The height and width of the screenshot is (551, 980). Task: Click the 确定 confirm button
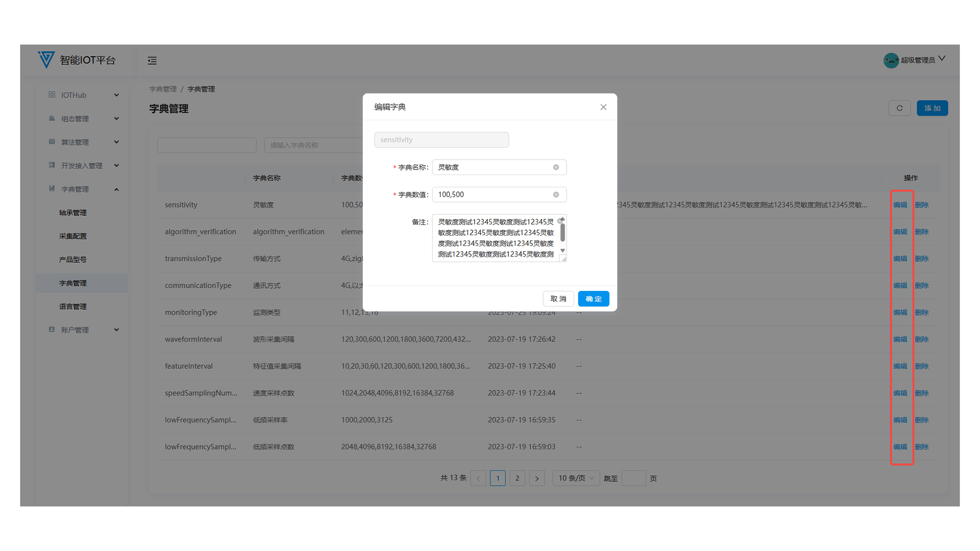pyautogui.click(x=593, y=299)
